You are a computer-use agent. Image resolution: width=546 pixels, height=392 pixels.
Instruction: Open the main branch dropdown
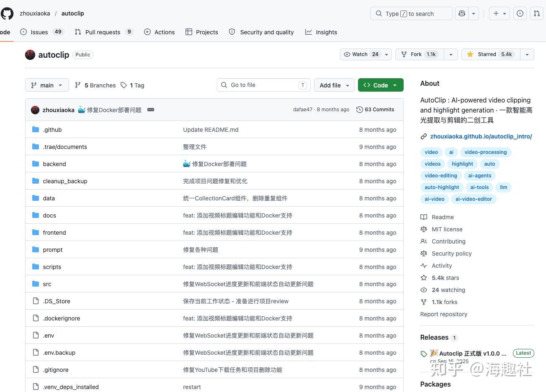click(47, 85)
